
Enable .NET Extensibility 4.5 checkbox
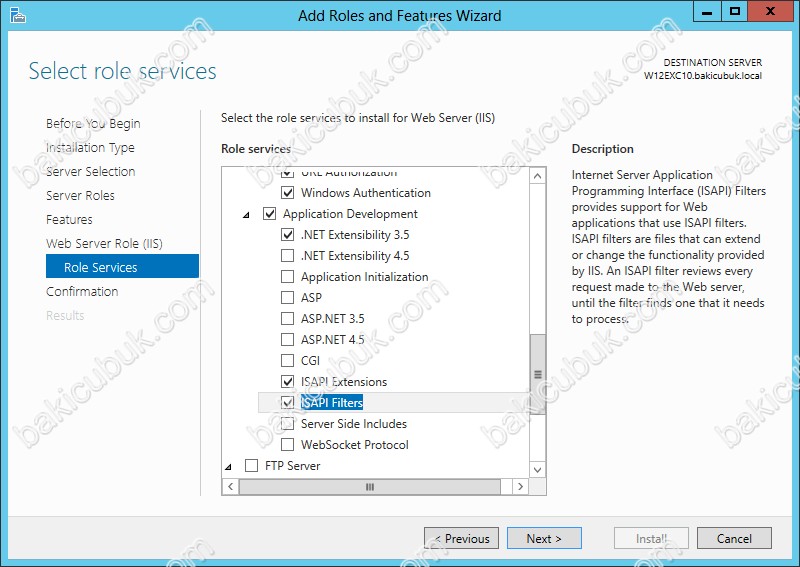point(288,256)
